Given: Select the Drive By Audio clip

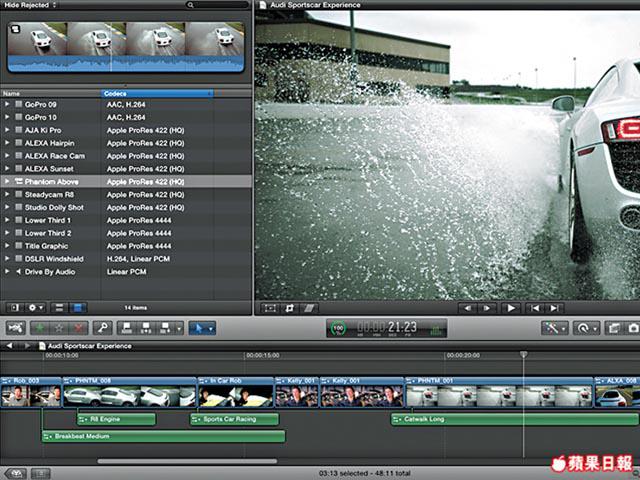Looking at the screenshot, I should (x=126, y=271).
